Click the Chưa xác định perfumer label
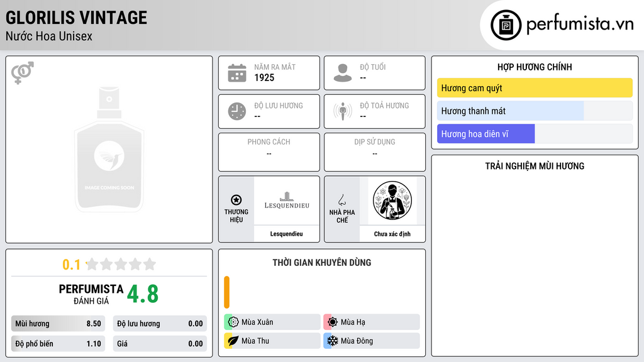The image size is (644, 362). (x=392, y=234)
